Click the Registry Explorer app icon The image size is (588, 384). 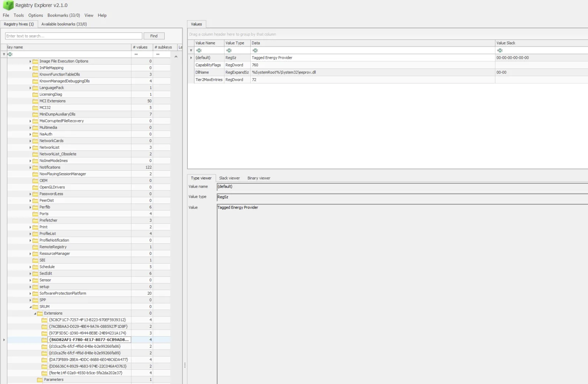(x=8, y=5)
